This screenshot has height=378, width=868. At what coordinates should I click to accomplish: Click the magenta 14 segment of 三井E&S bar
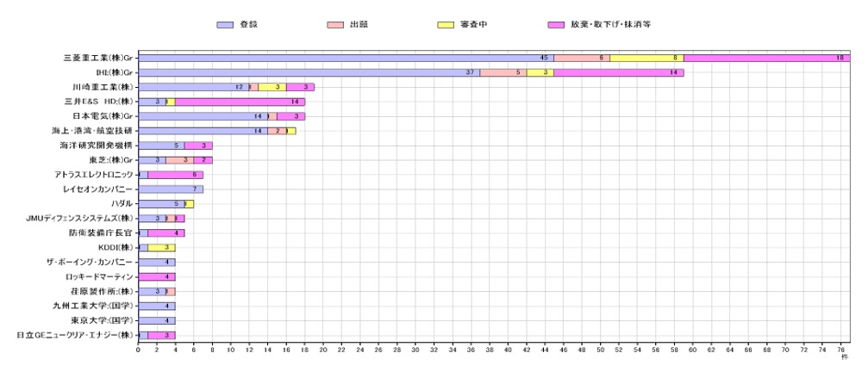tap(240, 102)
